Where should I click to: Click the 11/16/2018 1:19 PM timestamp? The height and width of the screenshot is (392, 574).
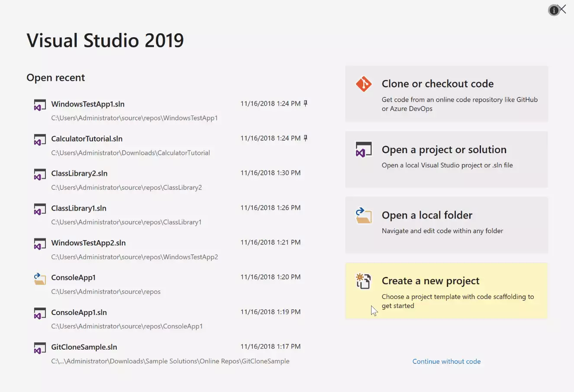point(270,312)
